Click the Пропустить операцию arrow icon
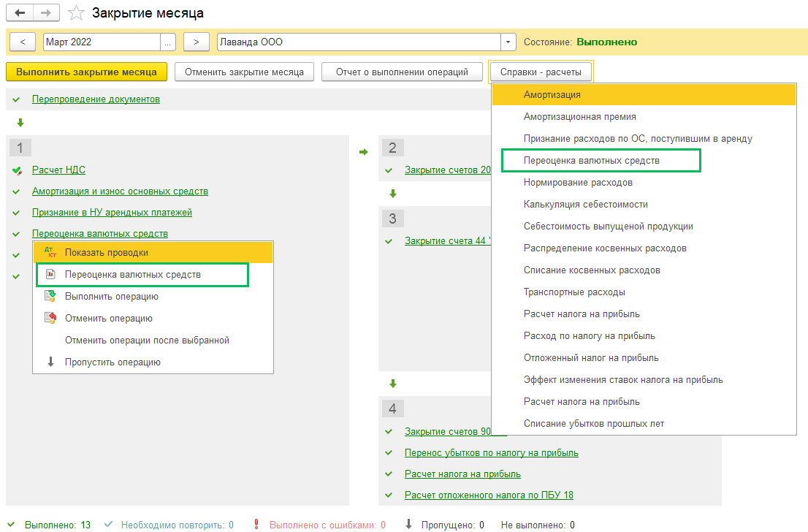The height and width of the screenshot is (532, 808). pos(50,362)
